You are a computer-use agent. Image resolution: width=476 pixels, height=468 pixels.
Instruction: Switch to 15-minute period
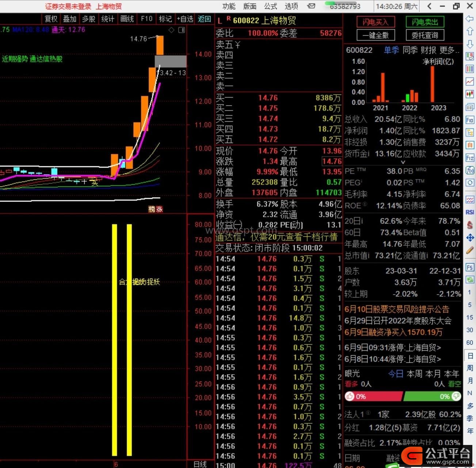click(x=469, y=317)
